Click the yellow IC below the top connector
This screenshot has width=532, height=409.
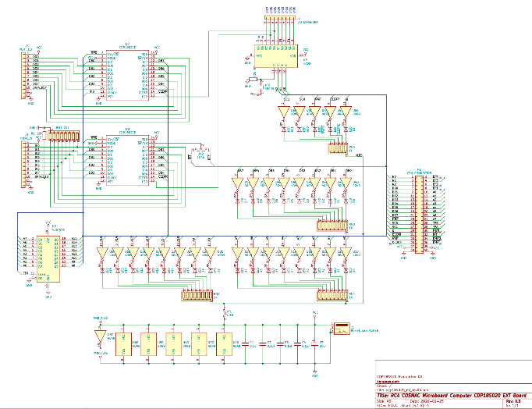pyautogui.click(x=276, y=55)
